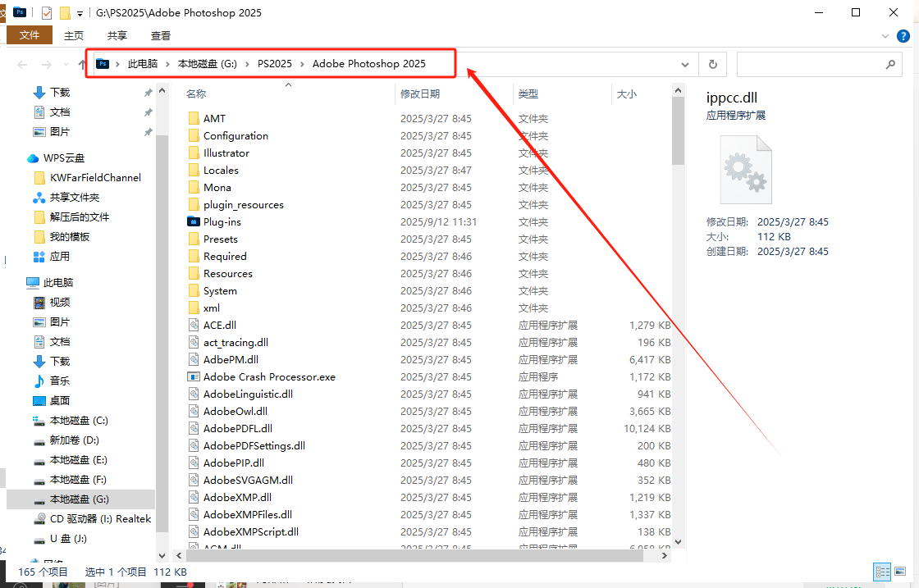919x588 pixels.
Task: Open the blue Help question mark icon
Action: [903, 36]
